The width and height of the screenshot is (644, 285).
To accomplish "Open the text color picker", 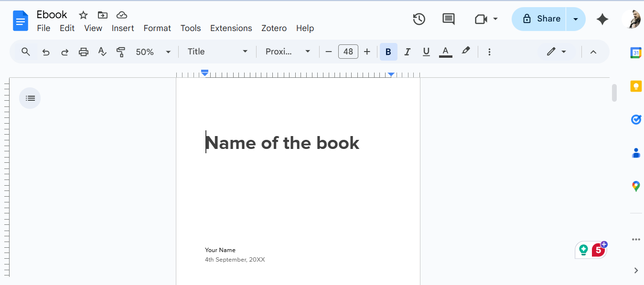I will 445,51.
